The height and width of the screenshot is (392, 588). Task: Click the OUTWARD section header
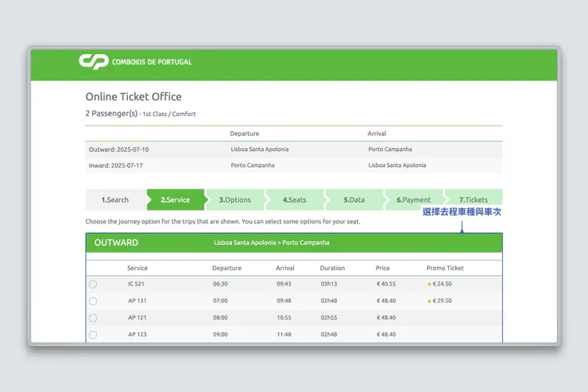pyautogui.click(x=116, y=243)
